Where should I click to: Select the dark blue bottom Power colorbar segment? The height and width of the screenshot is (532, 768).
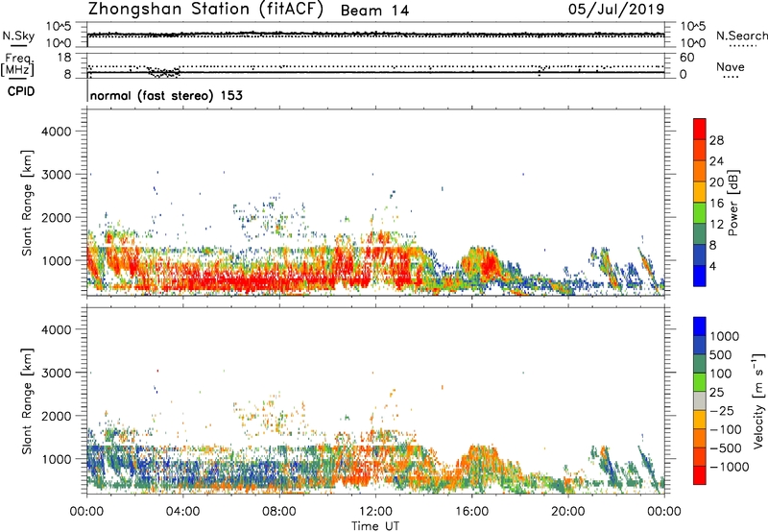(x=701, y=276)
